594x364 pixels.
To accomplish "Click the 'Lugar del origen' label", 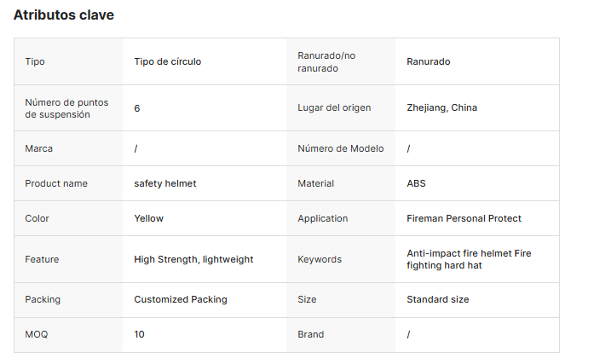I will click(x=333, y=107).
